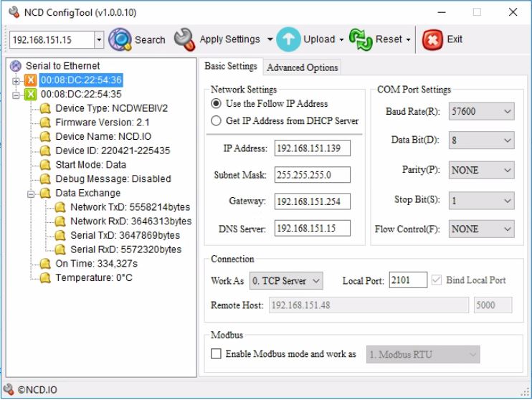
Task: Select Get IP Address from DHCP Server
Action: 216,120
